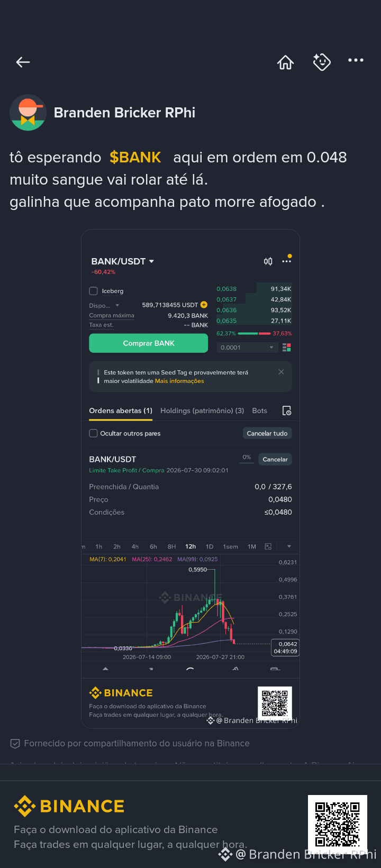Select the 1h chart interval

99,546
